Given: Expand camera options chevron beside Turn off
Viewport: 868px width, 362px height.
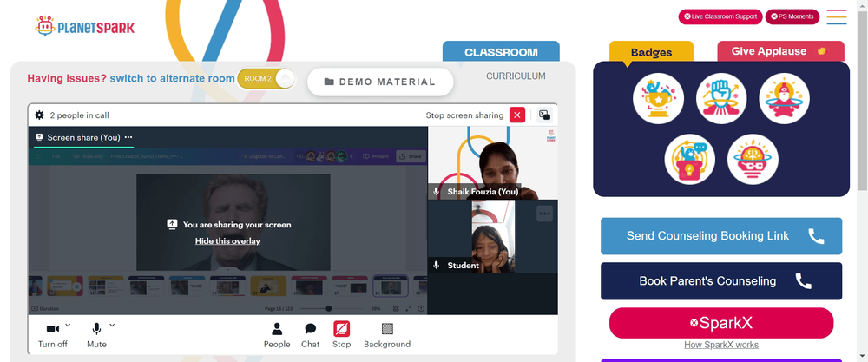Looking at the screenshot, I should point(68,325).
